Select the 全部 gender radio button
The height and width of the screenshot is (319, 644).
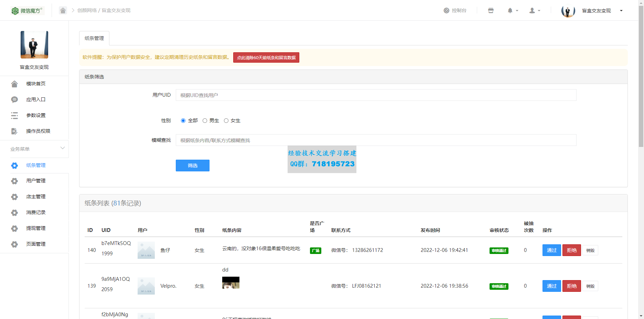[183, 121]
